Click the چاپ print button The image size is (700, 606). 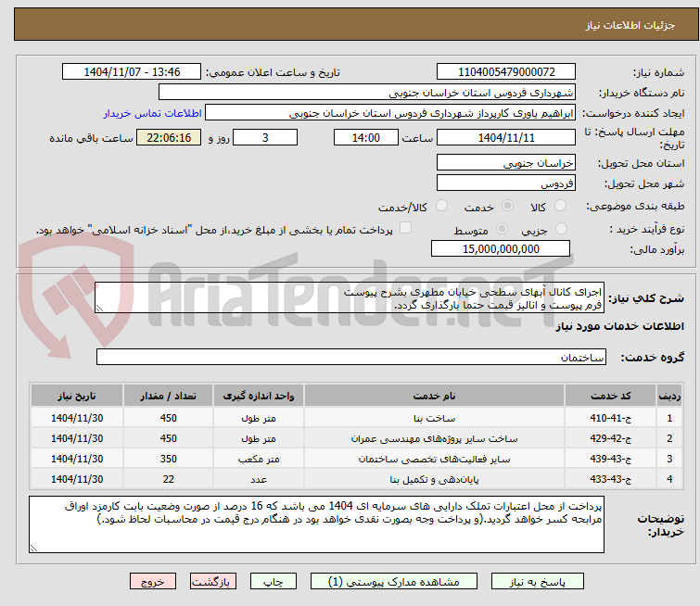274,582
